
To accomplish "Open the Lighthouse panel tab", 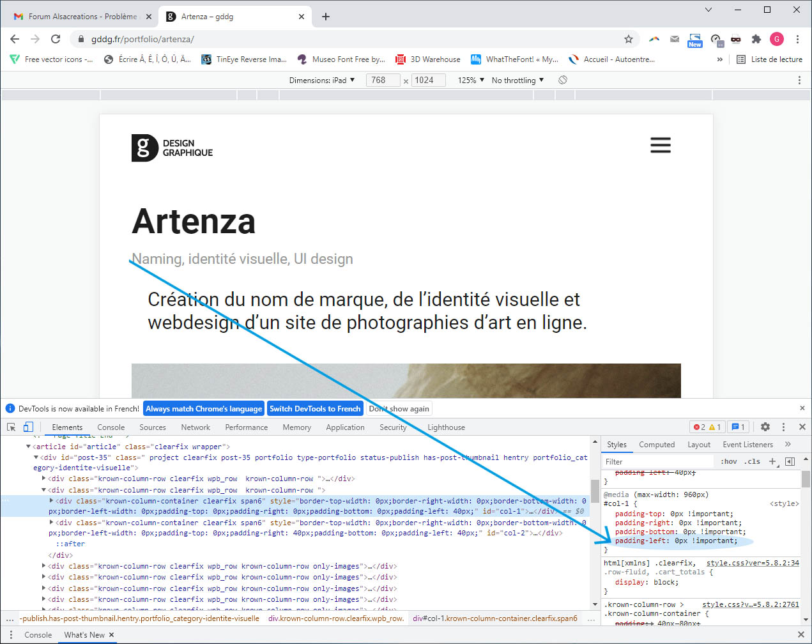I will click(x=447, y=427).
